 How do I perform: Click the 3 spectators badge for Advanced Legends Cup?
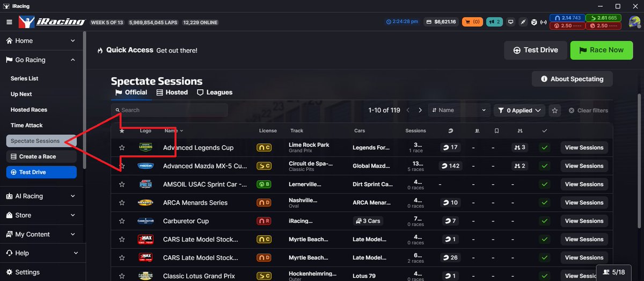520,147
